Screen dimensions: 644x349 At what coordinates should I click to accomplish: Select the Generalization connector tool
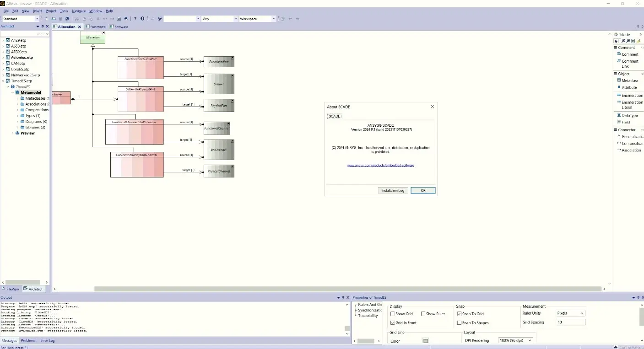point(630,136)
